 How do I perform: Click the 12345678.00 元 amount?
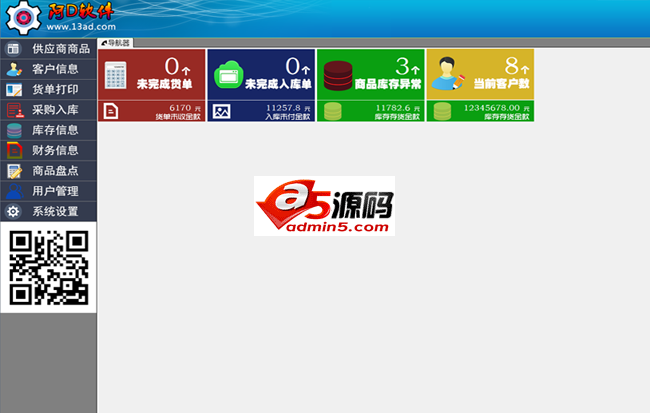pos(497,108)
